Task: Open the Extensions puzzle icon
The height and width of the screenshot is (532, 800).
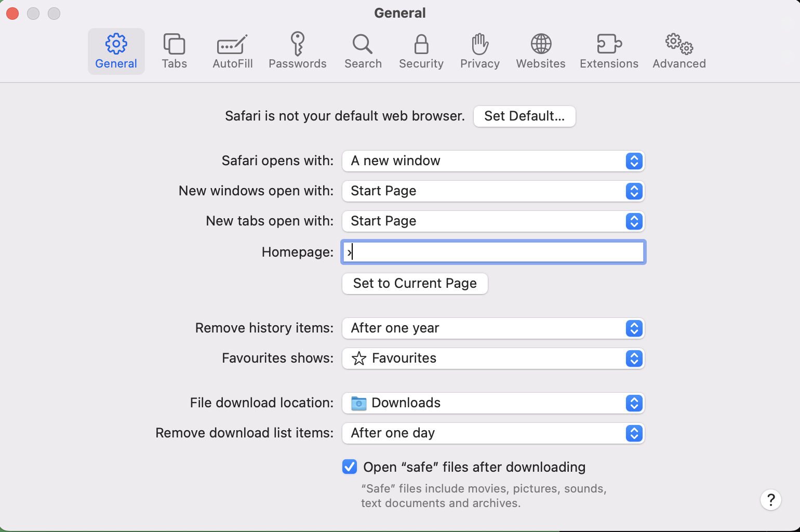Action: [609, 44]
